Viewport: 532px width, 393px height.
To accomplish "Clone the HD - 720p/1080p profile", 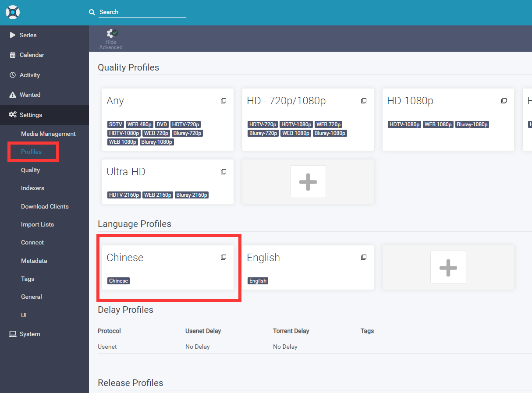I will pyautogui.click(x=364, y=101).
